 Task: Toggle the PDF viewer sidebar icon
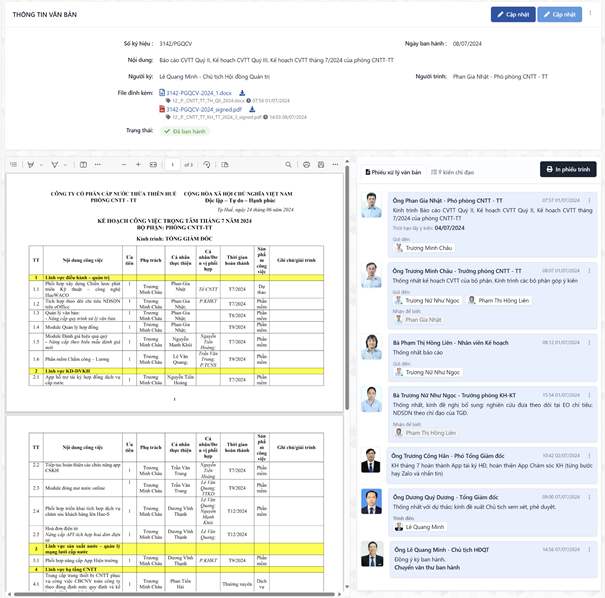(x=14, y=164)
